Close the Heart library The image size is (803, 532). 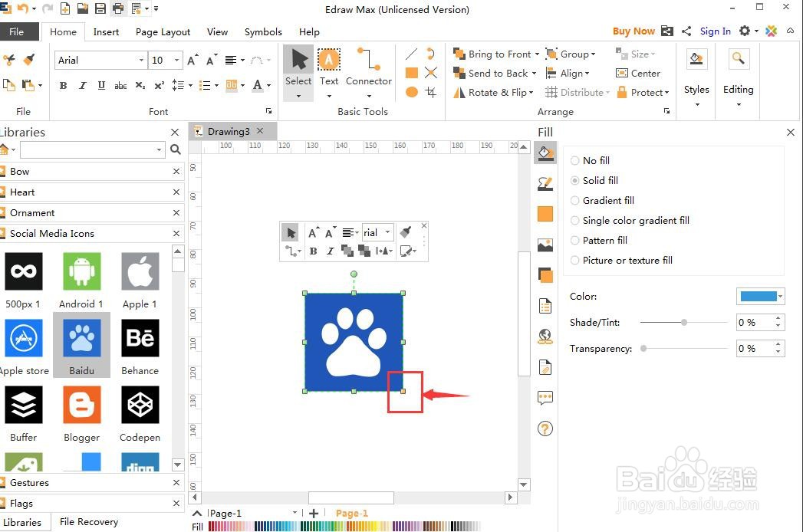(x=176, y=192)
